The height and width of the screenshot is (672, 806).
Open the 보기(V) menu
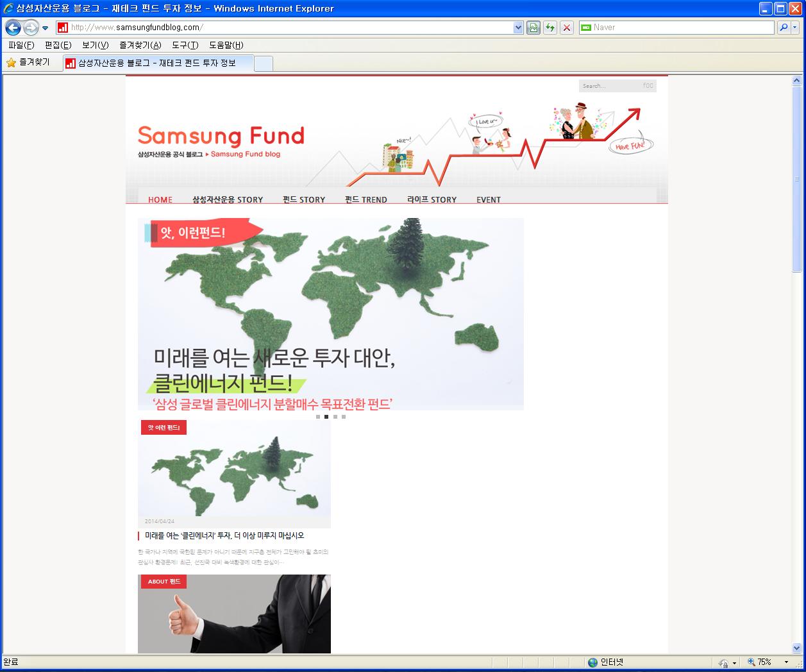click(96, 45)
